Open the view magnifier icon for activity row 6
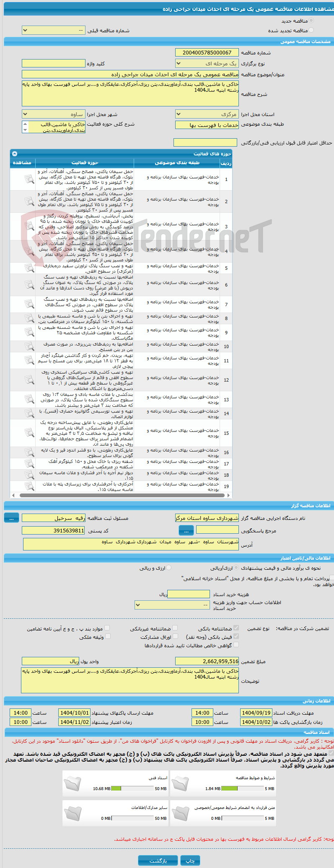This screenshot has width=334, height=868. [29, 285]
